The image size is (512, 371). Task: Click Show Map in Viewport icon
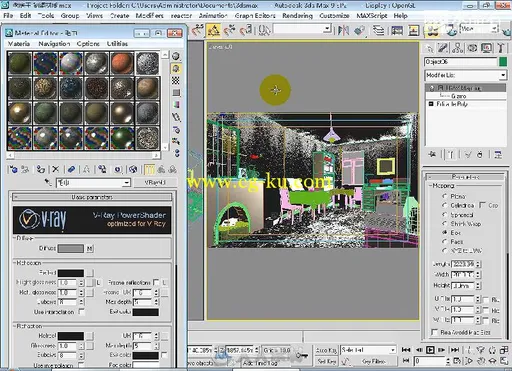tap(133, 169)
